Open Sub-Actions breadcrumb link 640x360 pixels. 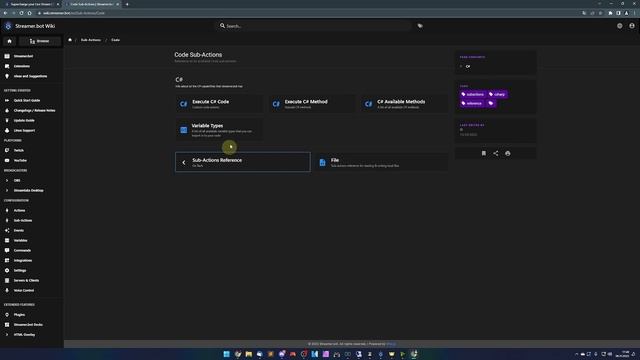[x=91, y=40]
